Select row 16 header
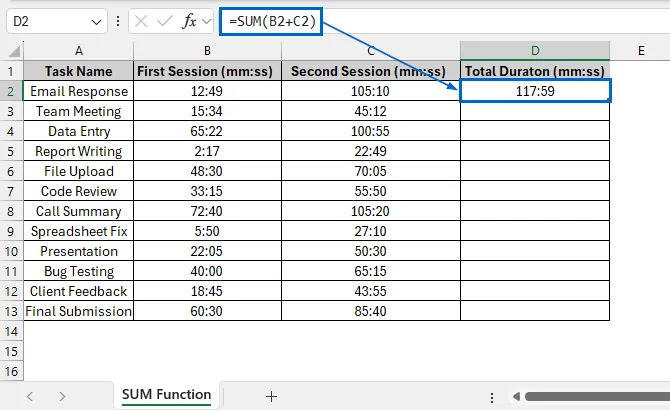This screenshot has width=670, height=410. click(x=11, y=371)
